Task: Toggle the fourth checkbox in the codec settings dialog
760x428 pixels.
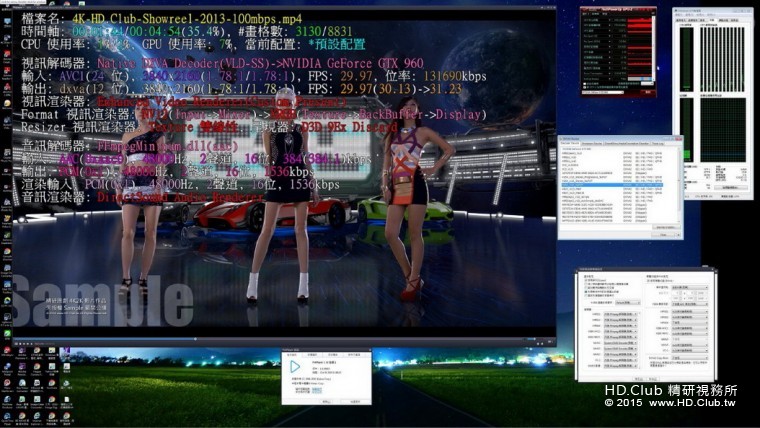Action: [x=586, y=291]
